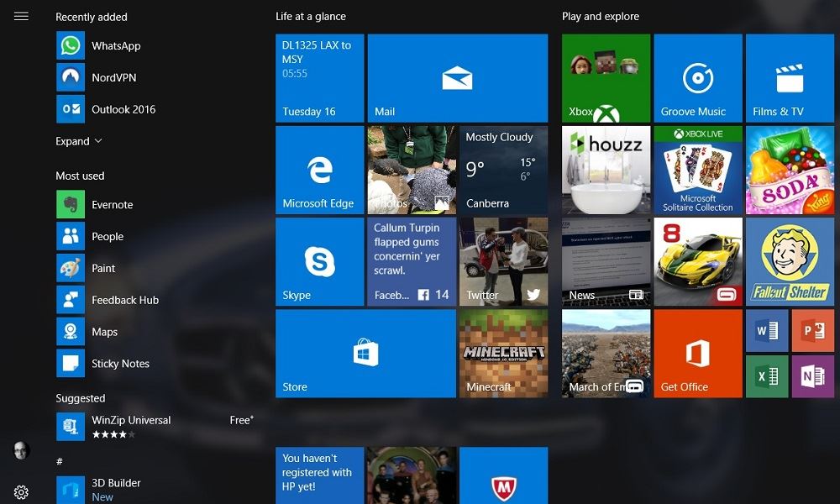This screenshot has height=504, width=840.
Task: Launch the Maps app icon
Action: click(71, 332)
